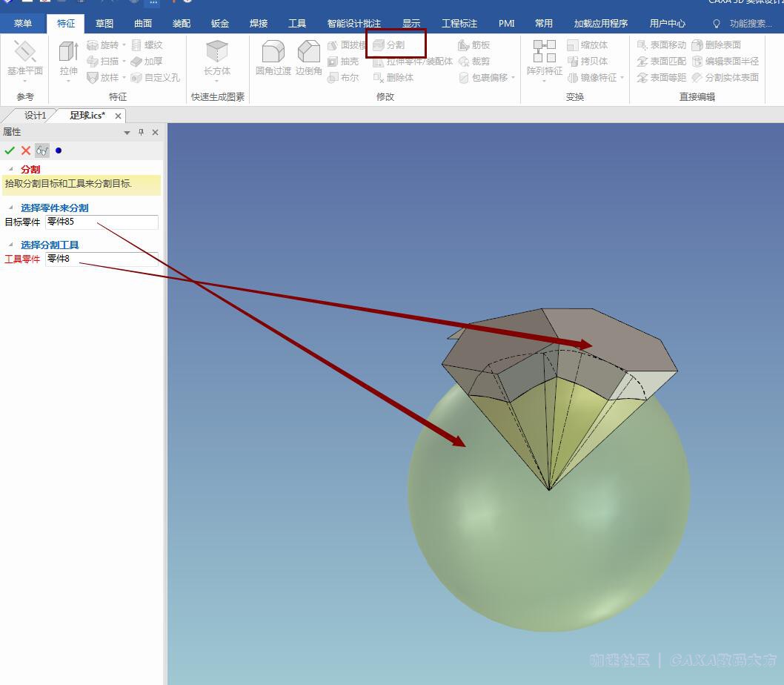Click the 表面等距 offset face tool
784x685 pixels.
point(662,78)
